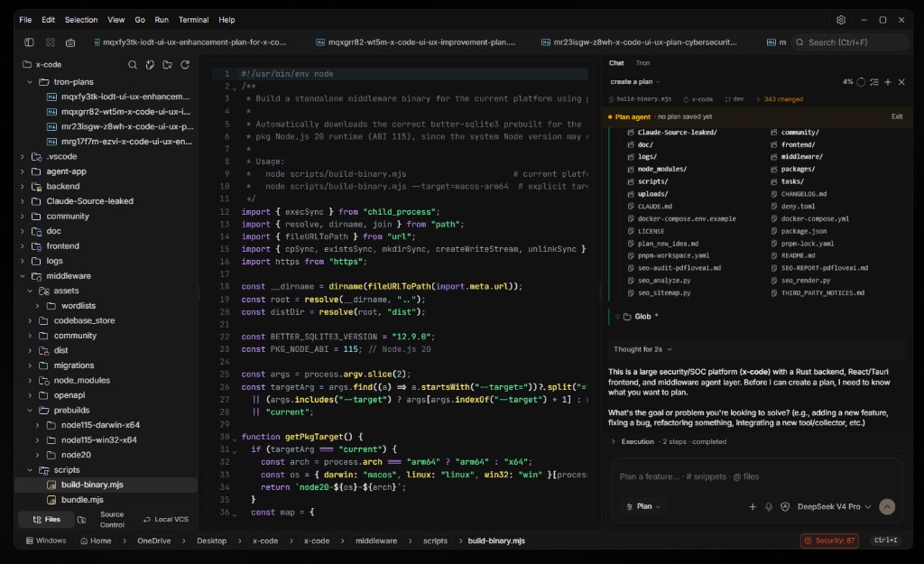
Task: Fold getPkgTarget function at line 30
Action: [235, 439]
